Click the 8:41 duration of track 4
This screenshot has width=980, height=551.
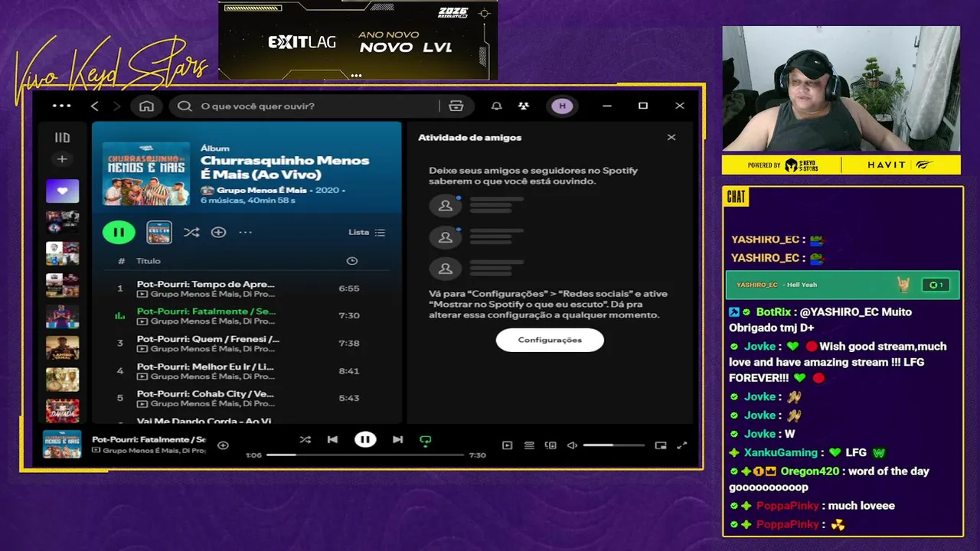348,370
